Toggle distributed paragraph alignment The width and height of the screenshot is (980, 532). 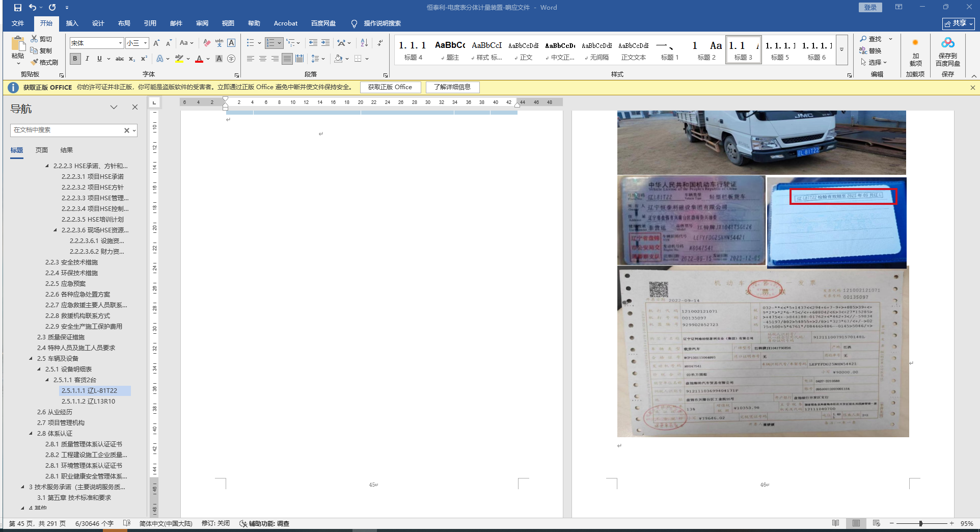[x=300, y=59]
